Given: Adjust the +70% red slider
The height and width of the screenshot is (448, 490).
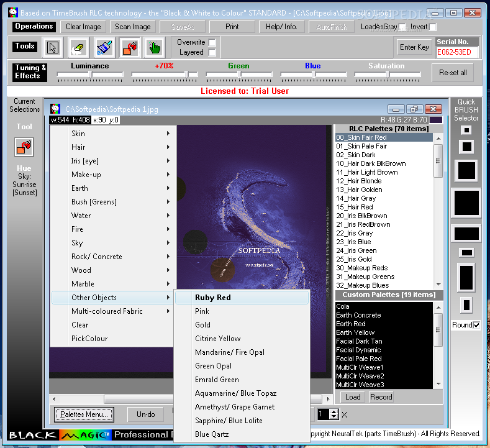Looking at the screenshot, I should tap(165, 75).
